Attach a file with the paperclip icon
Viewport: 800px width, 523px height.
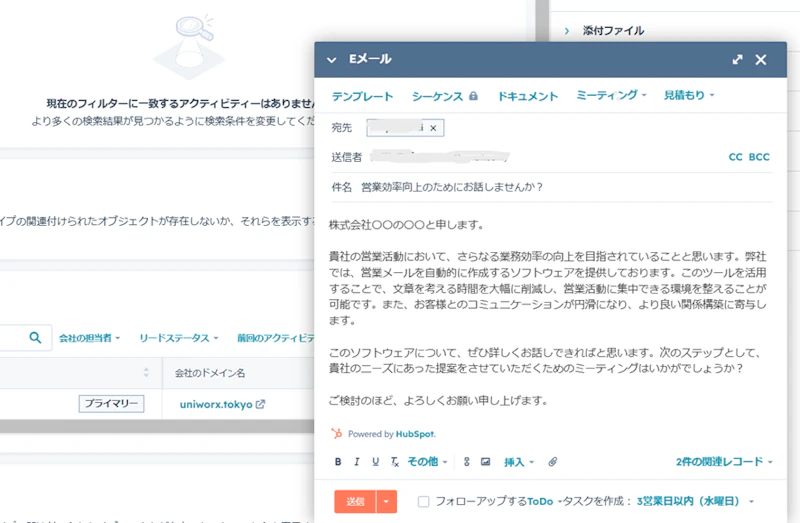click(553, 462)
